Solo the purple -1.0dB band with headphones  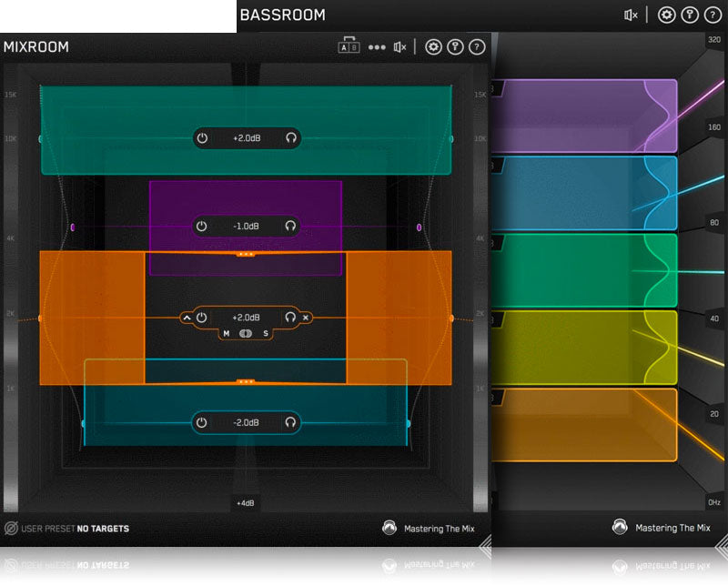290,227
